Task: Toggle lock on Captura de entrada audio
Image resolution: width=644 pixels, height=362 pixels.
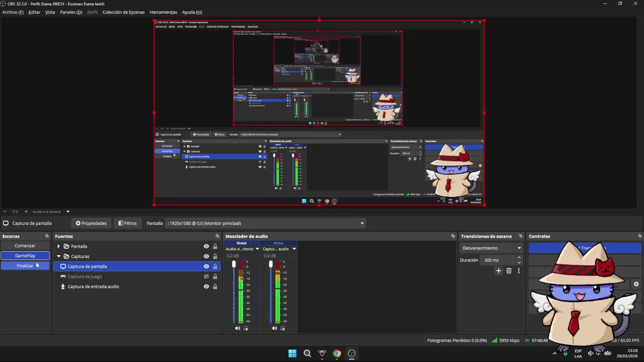Action: tap(215, 287)
